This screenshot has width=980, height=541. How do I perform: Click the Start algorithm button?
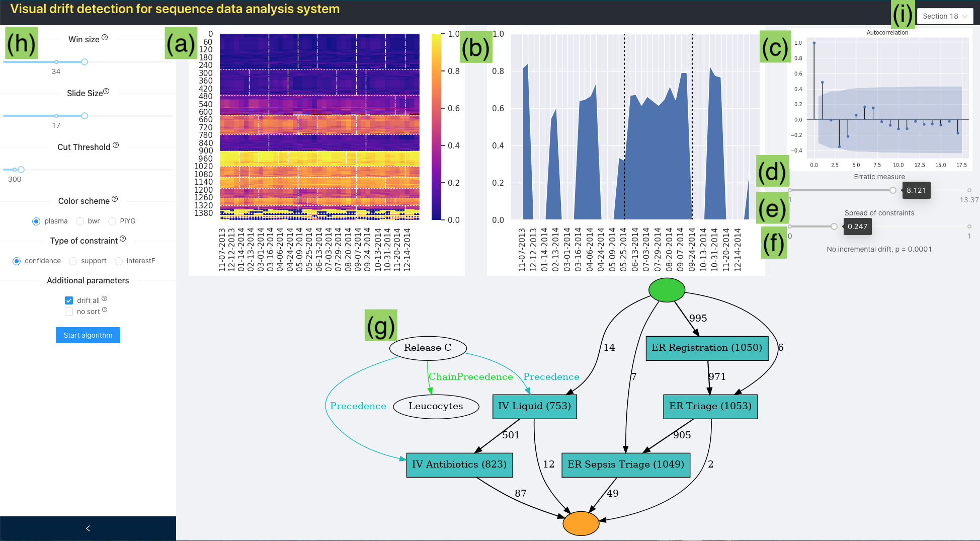pyautogui.click(x=88, y=335)
